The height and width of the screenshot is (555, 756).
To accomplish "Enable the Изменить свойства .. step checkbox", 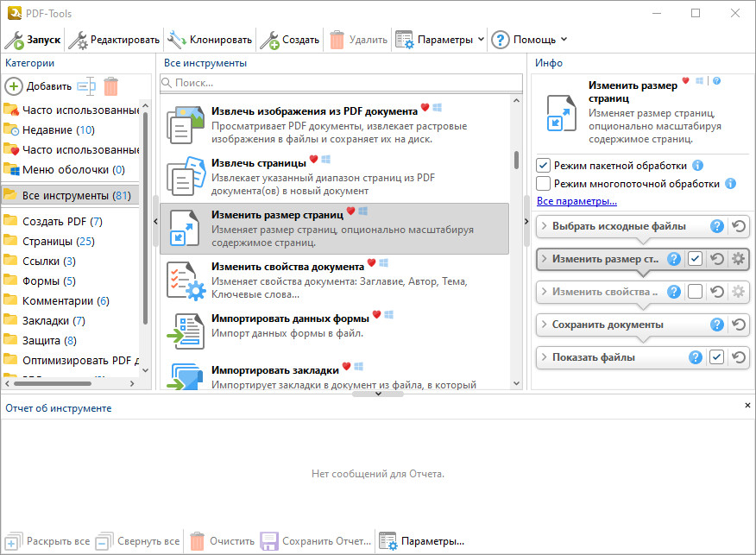I will point(696,292).
